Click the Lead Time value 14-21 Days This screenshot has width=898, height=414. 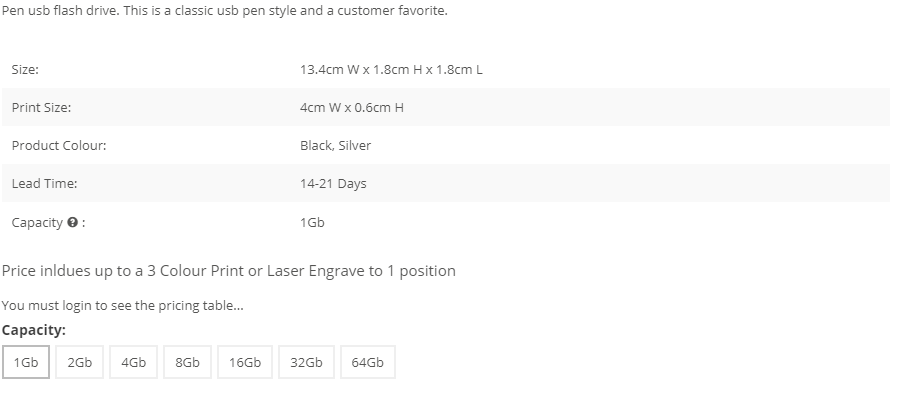(x=333, y=183)
